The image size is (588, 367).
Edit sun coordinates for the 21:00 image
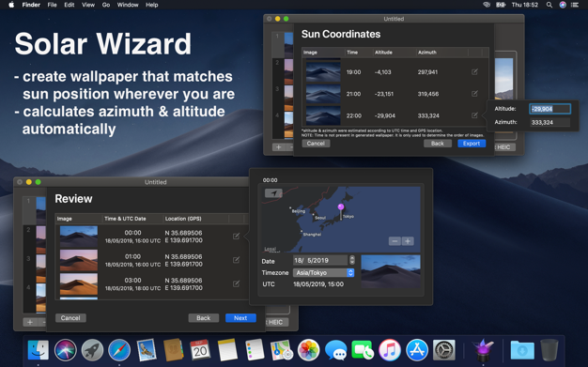click(x=474, y=94)
